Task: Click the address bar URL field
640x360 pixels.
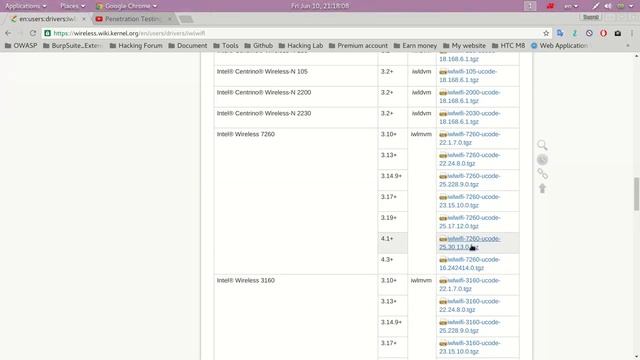Action: click(297, 33)
